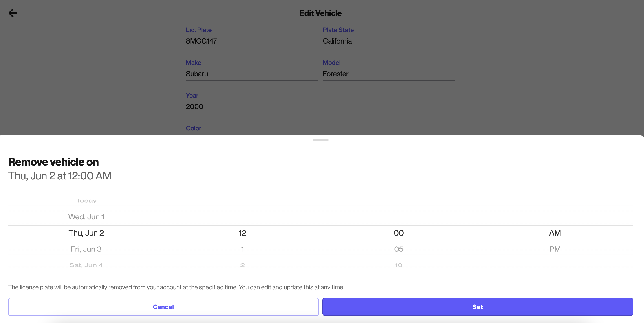This screenshot has width=644, height=323.
Task: Select hour 12 in the picker
Action: (242, 233)
